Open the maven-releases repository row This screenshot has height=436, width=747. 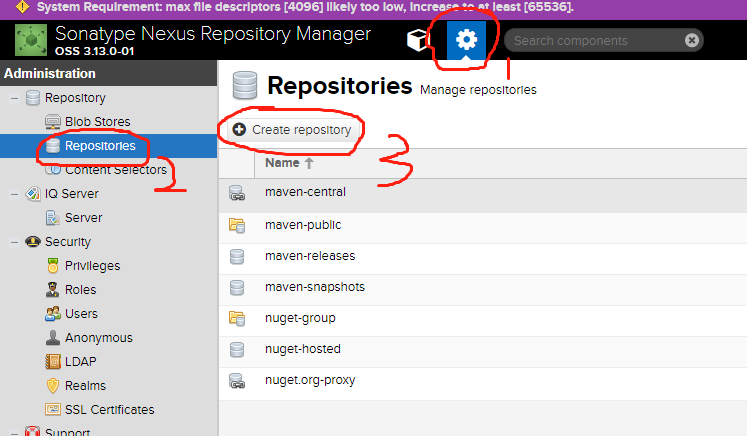click(483, 259)
